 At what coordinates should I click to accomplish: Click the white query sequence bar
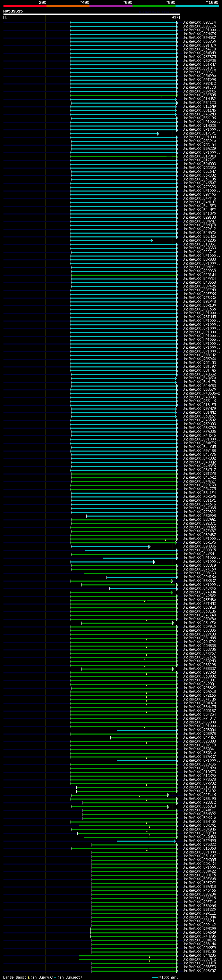(92, 14)
